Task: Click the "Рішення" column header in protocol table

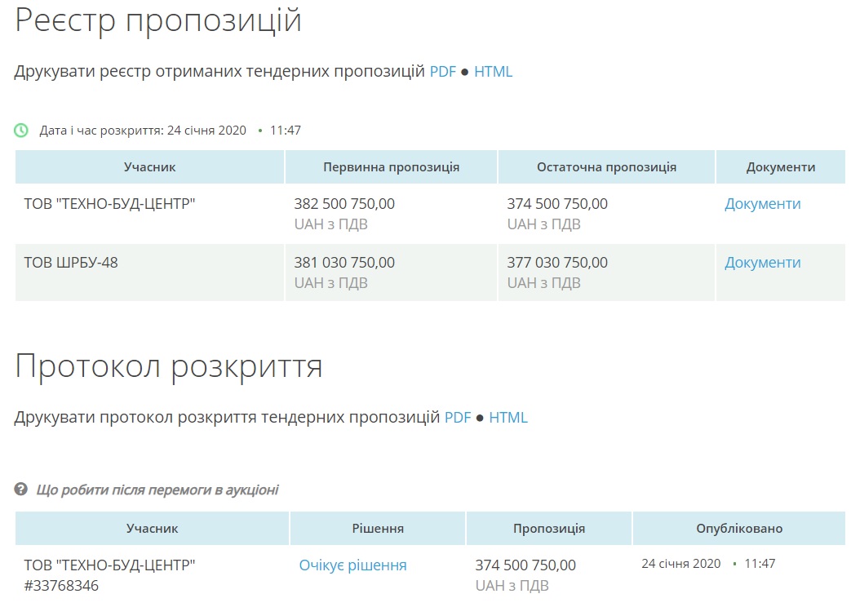Action: point(378,529)
